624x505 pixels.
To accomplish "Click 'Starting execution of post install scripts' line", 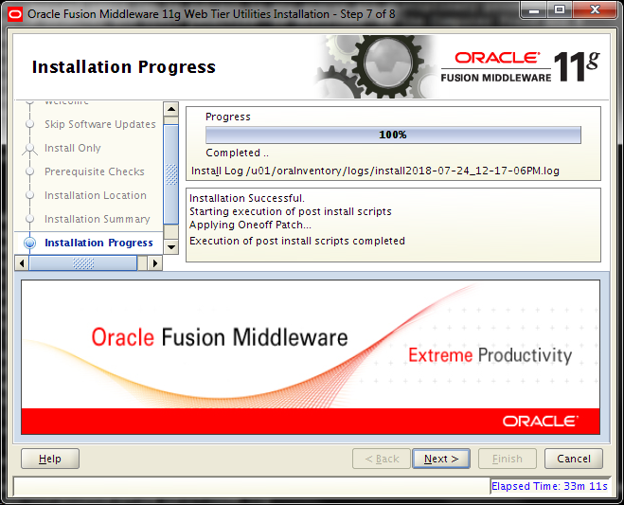I will (291, 211).
